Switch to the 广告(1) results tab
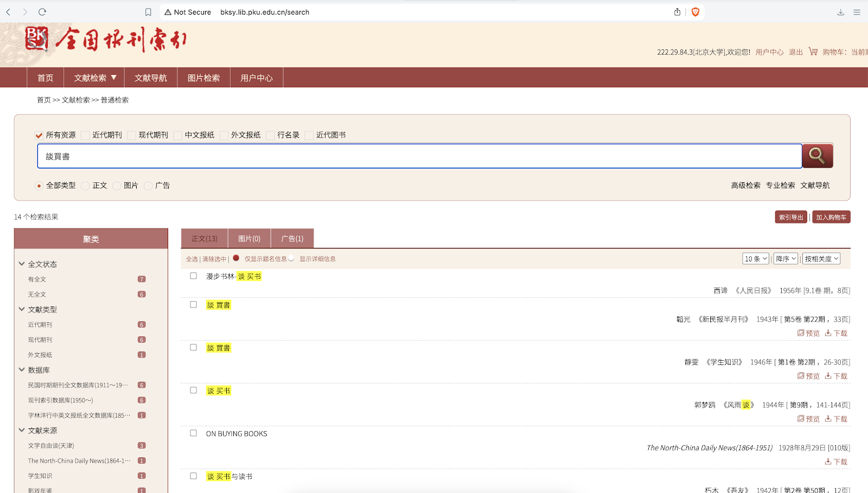Screen dimensions: 868x493 point(292,239)
